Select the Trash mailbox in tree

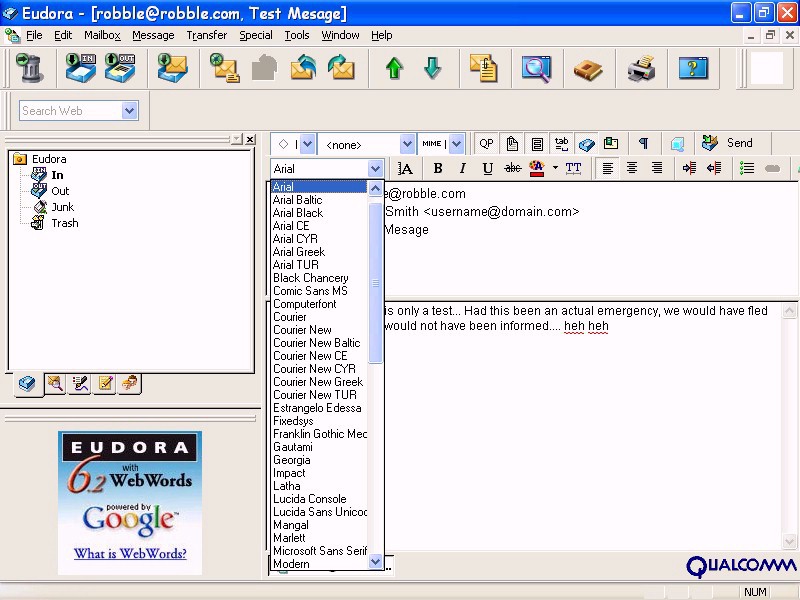coord(65,223)
